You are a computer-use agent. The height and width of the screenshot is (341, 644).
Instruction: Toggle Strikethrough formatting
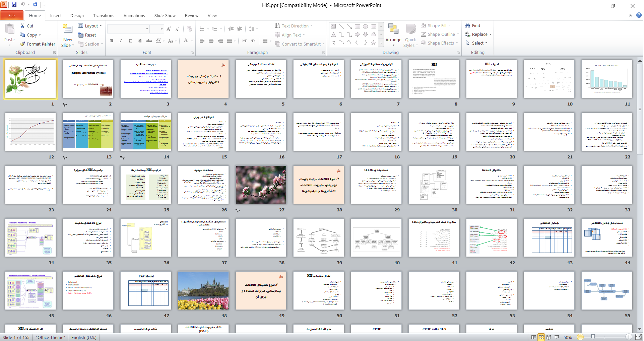[x=149, y=41]
